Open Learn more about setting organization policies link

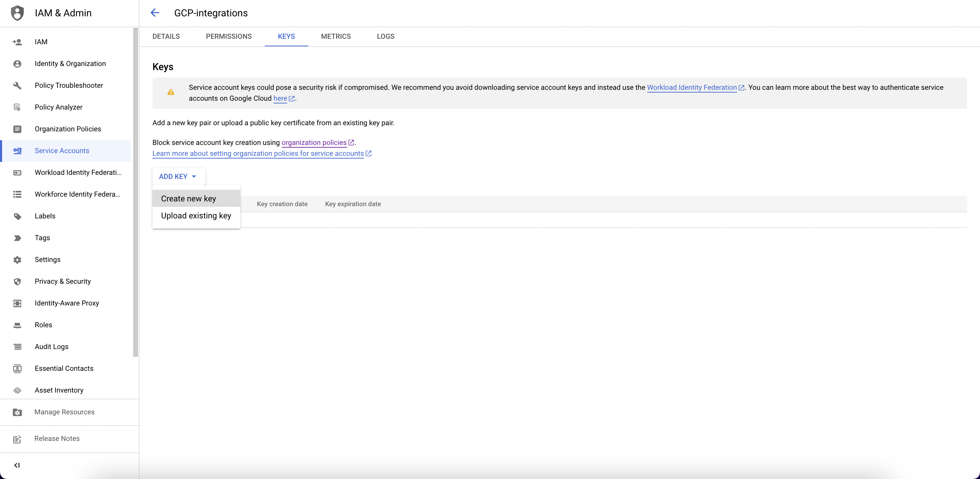click(x=258, y=154)
